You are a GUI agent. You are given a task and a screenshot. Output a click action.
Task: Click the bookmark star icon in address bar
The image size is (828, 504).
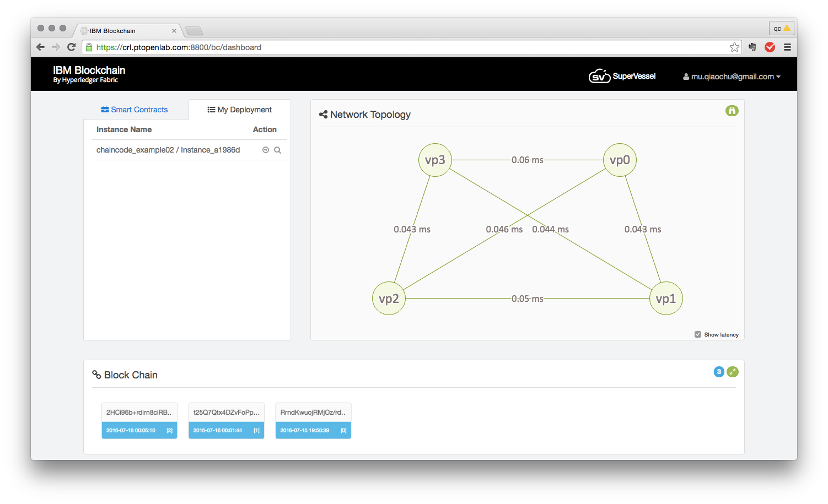tap(734, 47)
